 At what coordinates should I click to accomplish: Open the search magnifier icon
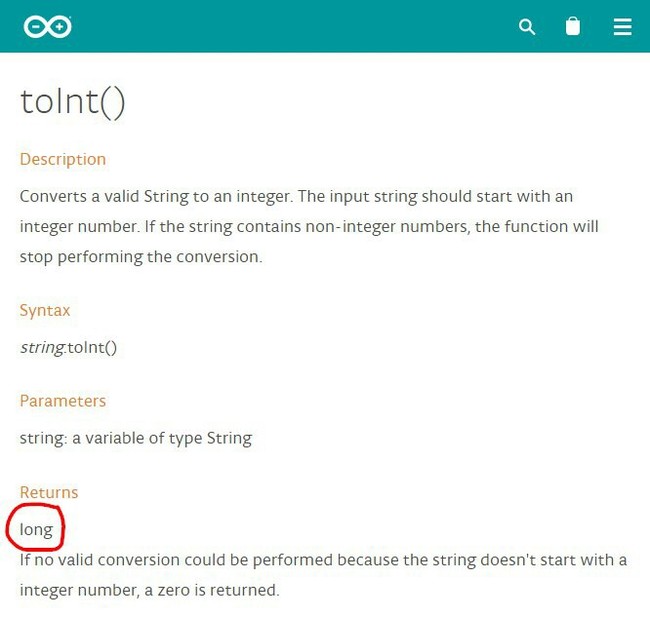point(527,27)
